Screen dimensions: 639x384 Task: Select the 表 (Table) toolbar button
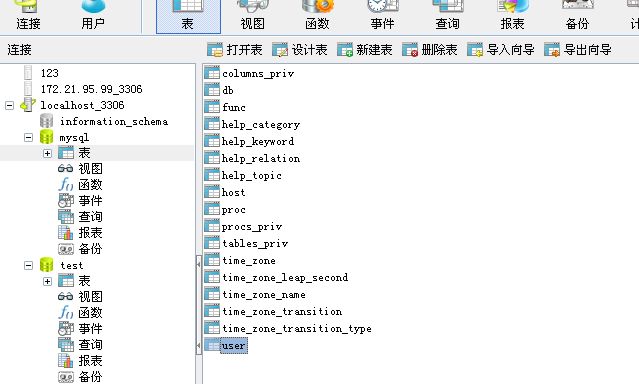pos(188,16)
